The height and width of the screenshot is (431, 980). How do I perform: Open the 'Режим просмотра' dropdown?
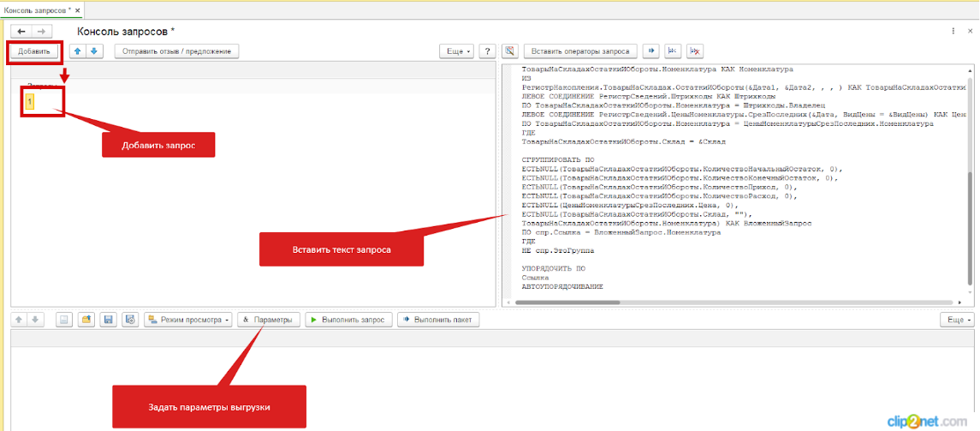tap(188, 320)
